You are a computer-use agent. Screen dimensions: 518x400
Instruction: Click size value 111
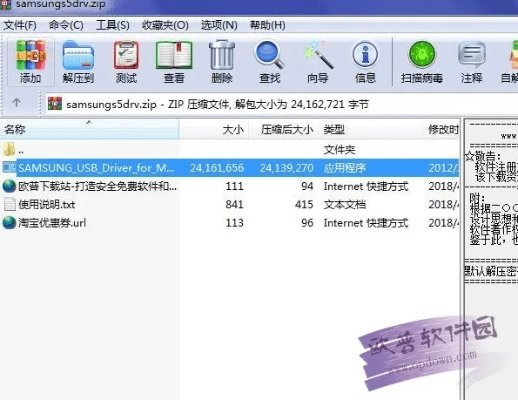(x=235, y=186)
